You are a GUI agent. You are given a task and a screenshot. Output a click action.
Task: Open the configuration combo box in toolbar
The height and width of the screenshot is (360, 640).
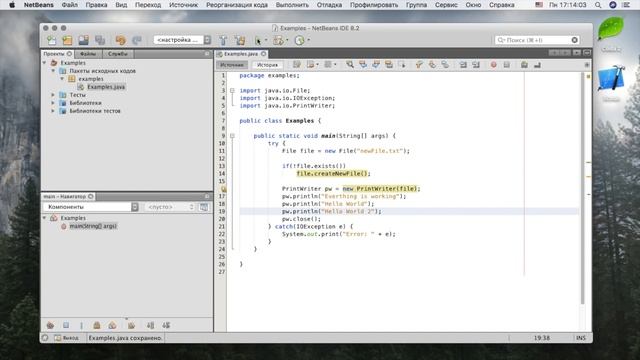pos(182,40)
